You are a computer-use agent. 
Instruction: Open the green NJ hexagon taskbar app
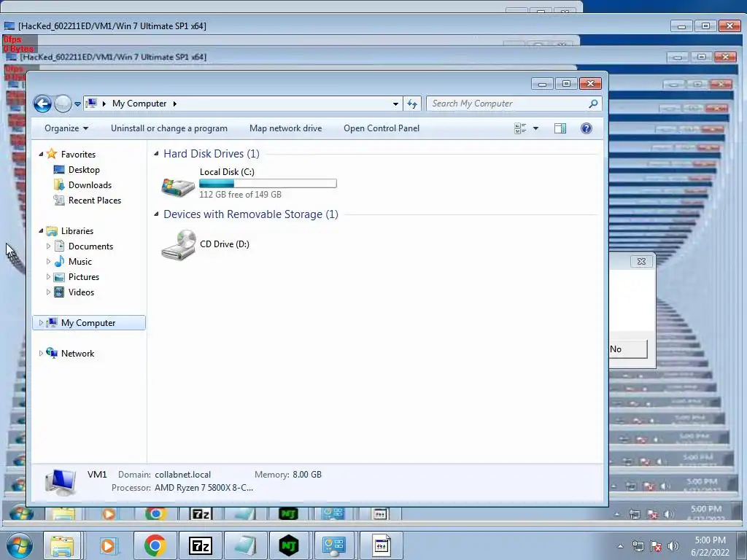(x=289, y=545)
